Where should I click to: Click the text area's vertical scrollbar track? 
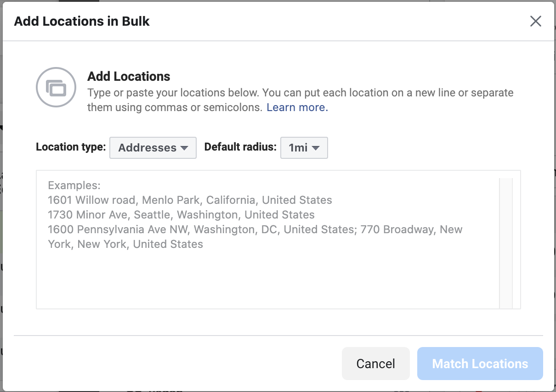pyautogui.click(x=506, y=243)
